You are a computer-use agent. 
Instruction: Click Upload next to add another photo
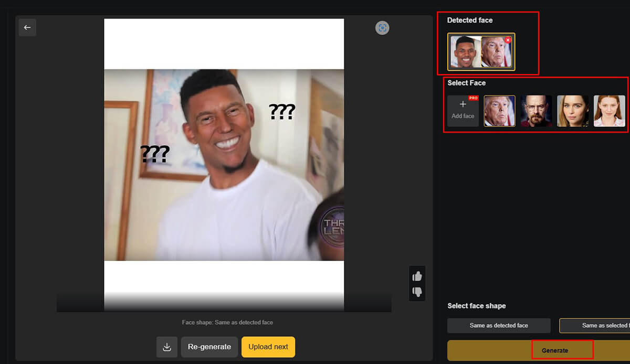(x=268, y=347)
